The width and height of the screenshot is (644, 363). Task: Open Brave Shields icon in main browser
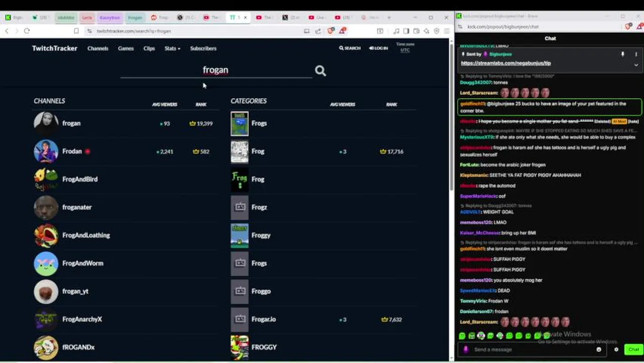coord(331,31)
